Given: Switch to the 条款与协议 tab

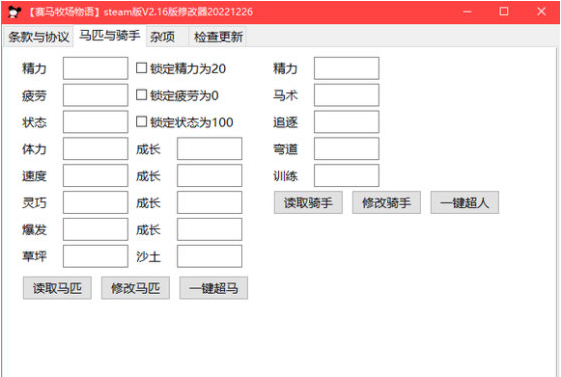Looking at the screenshot, I should point(38,36).
